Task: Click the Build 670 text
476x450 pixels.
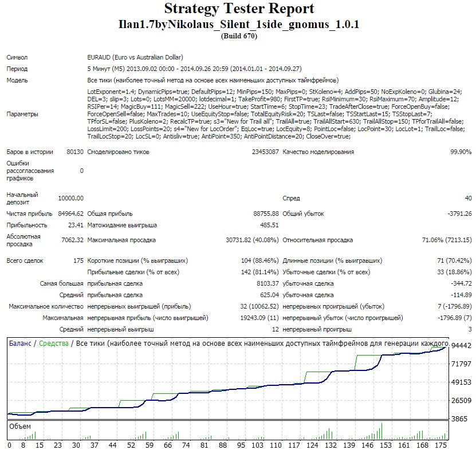Action: pos(239,36)
